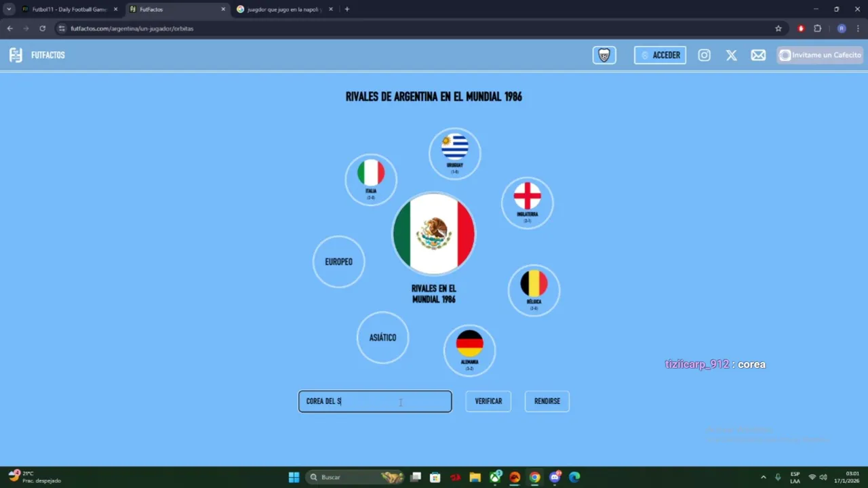
Task: Click the Acceder login button
Action: [660, 56]
